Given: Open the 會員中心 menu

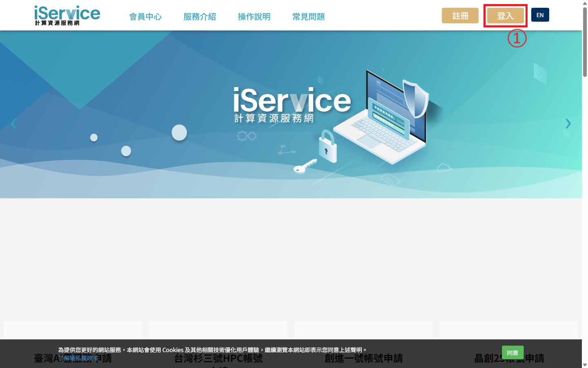Looking at the screenshot, I should (145, 17).
